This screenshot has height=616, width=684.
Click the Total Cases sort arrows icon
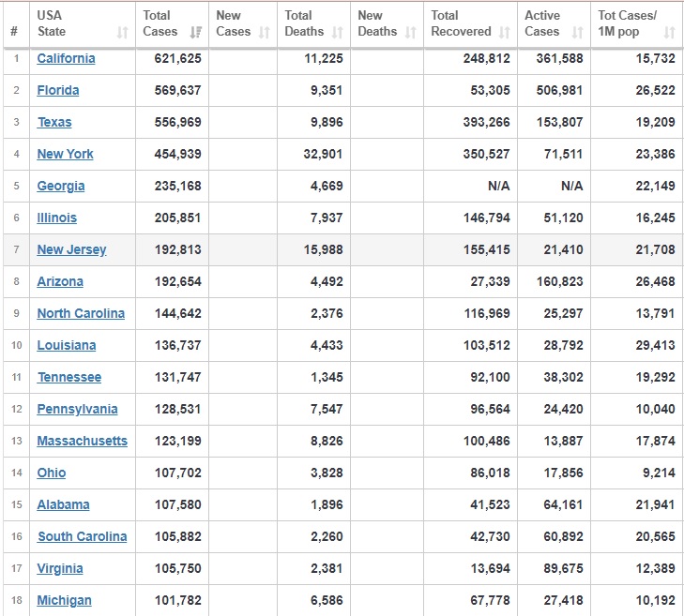[195, 33]
